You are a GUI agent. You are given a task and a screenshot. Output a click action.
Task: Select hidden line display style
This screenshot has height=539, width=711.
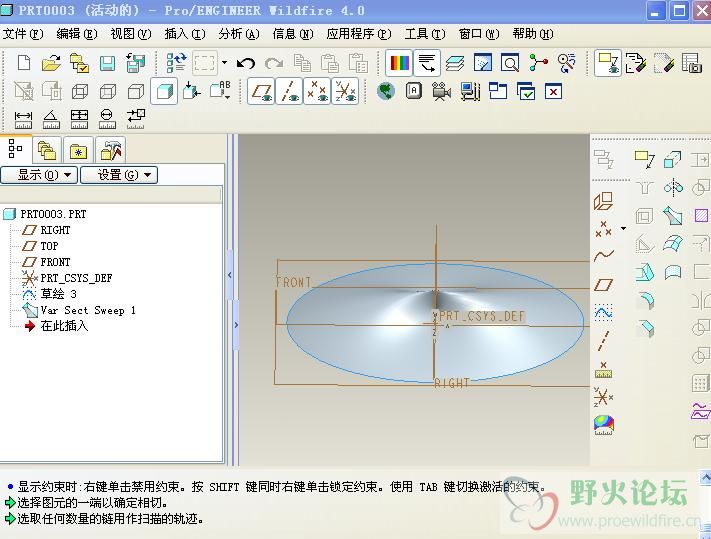107,92
